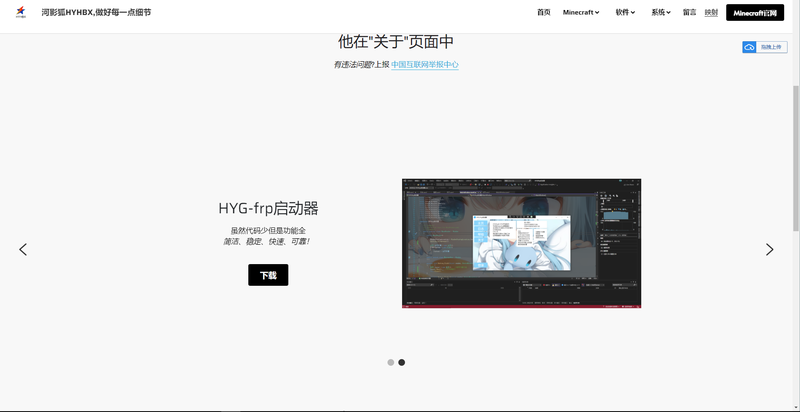This screenshot has width=800, height=412.
Task: Click the 下载 download button
Action: click(268, 275)
